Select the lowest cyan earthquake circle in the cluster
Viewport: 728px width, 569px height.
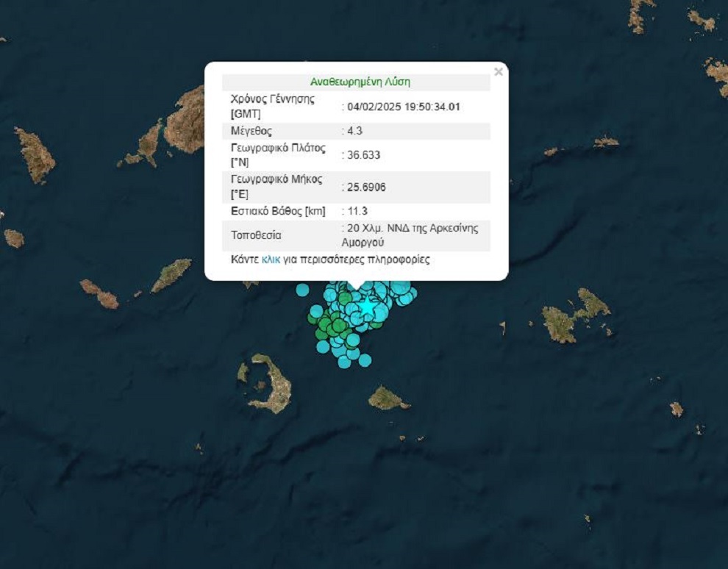click(365, 360)
